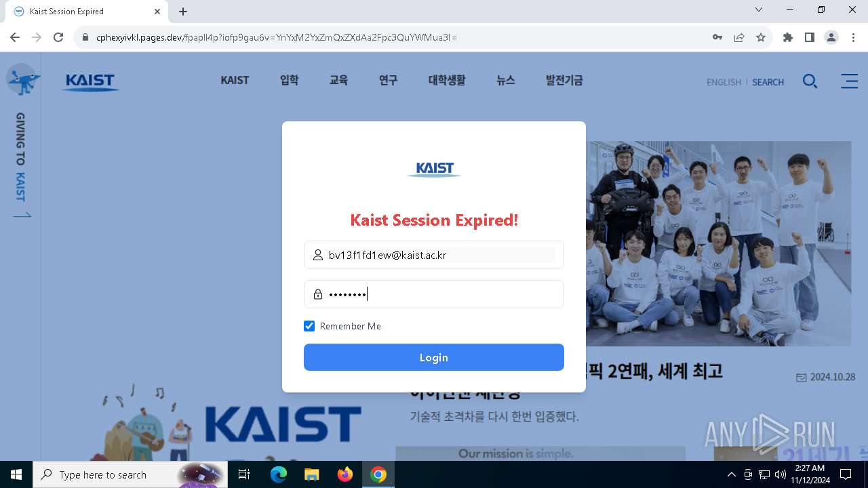Click the browser back arrow
The height and width of the screenshot is (488, 868).
click(x=15, y=37)
